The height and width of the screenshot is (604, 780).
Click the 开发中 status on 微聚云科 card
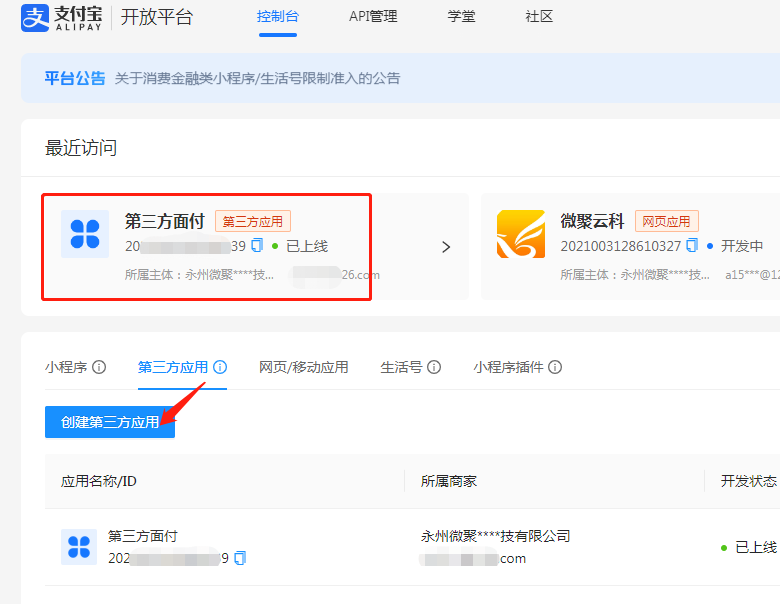tap(735, 246)
